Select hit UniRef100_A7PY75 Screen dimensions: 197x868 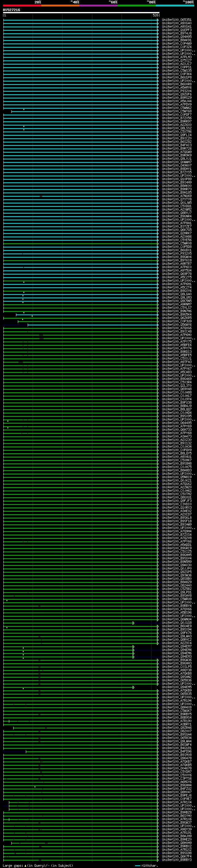pyautogui.click(x=176, y=342)
